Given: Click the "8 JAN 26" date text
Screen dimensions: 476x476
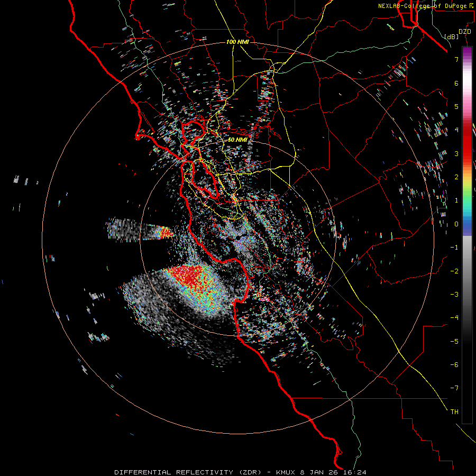Looking at the screenshot, I should click(318, 472).
